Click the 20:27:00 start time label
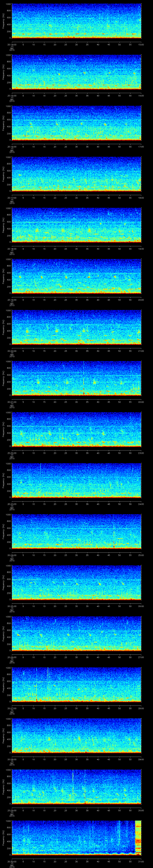The image size is (153, 868). tap(12, 708)
